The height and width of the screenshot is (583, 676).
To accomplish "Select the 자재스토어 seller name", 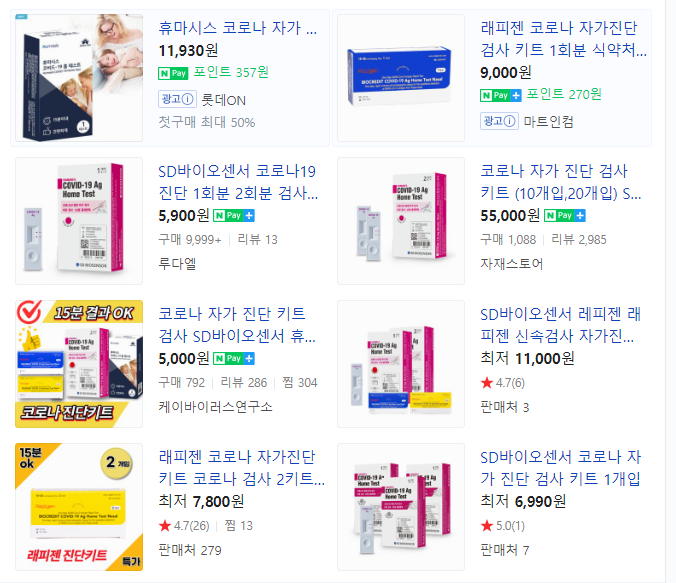I will click(512, 263).
